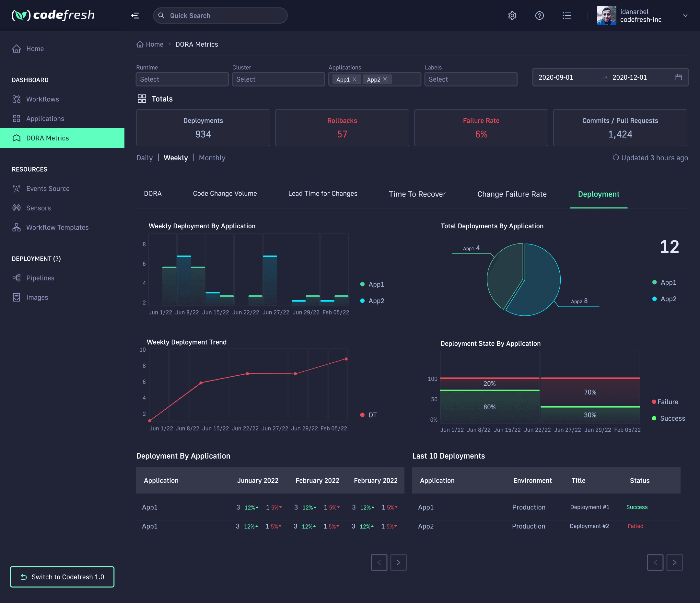Click the Quick Search field
The width and height of the screenshot is (700, 603).
click(x=220, y=16)
